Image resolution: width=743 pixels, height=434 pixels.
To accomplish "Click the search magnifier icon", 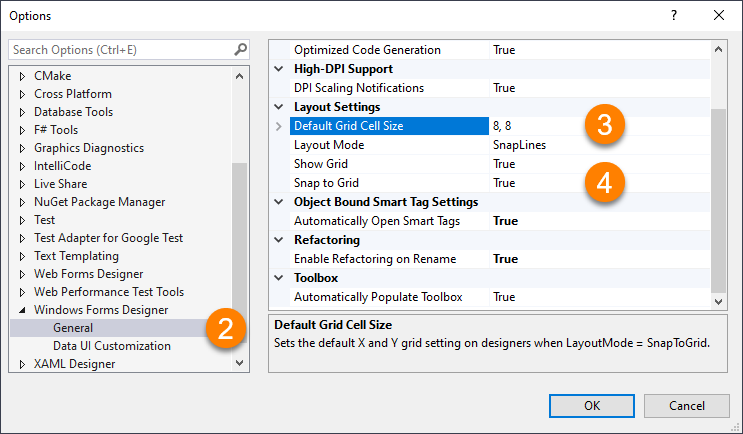I will pos(240,49).
